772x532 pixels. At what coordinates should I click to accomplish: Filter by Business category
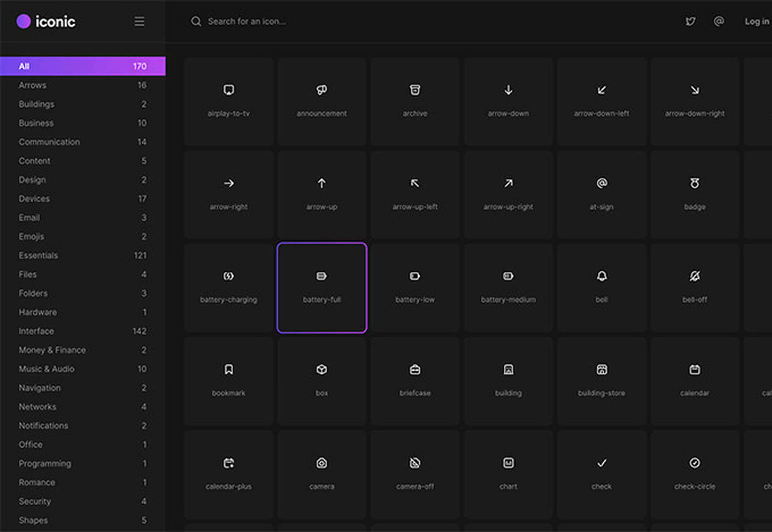click(x=83, y=123)
